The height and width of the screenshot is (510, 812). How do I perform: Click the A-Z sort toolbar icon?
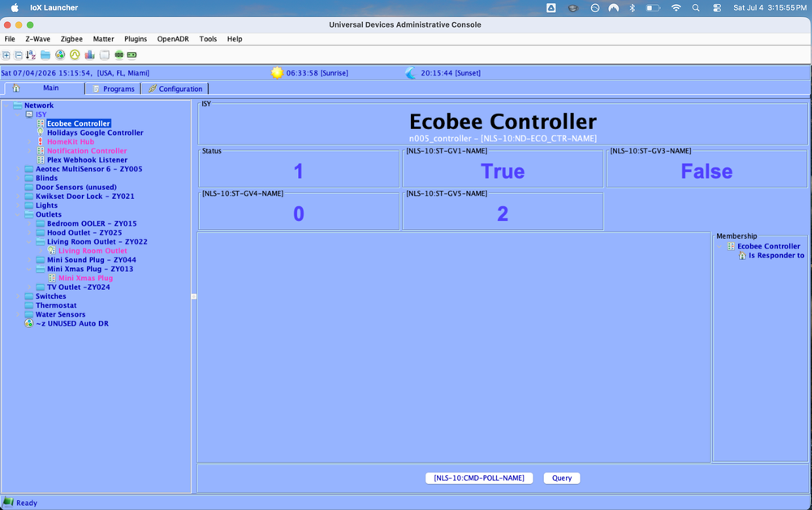click(31, 55)
